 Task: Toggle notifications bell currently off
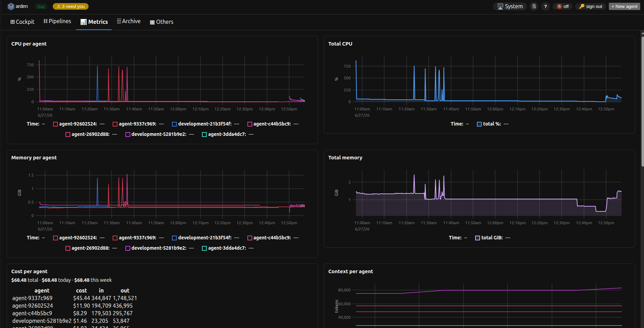[563, 6]
